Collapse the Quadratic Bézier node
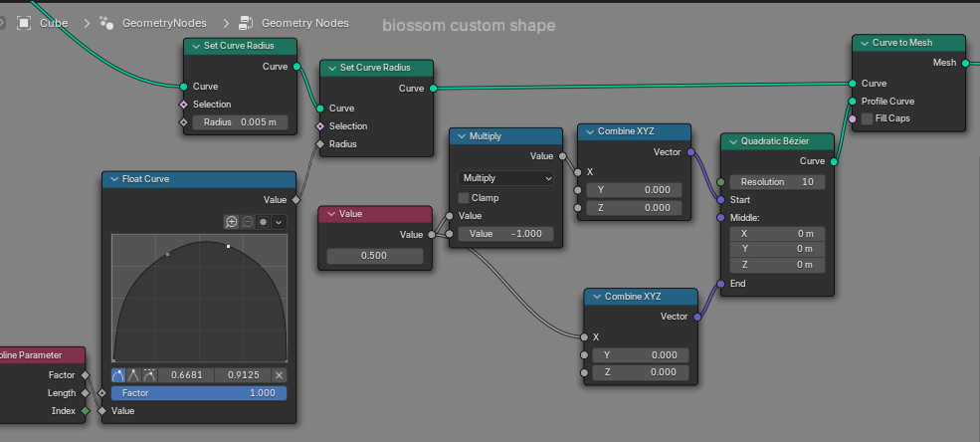This screenshot has height=442, width=980. point(732,141)
